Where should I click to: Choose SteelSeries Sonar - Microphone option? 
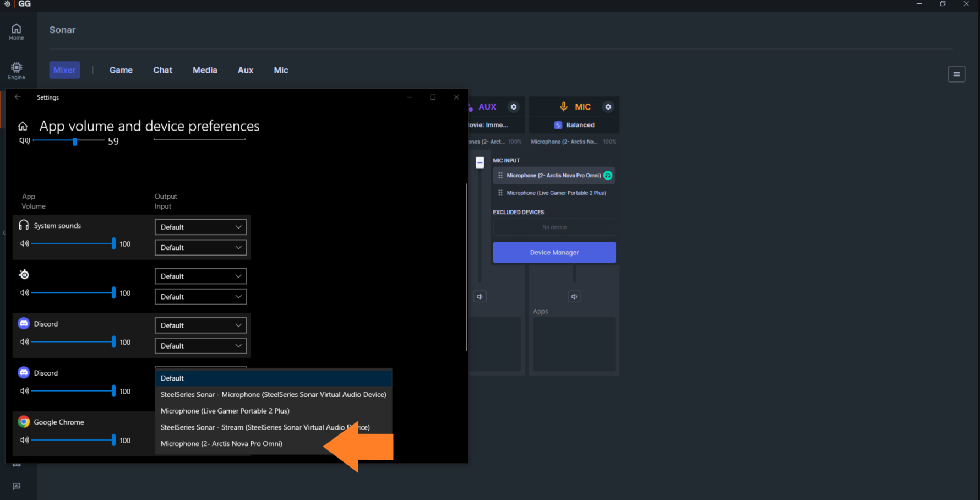[274, 394]
